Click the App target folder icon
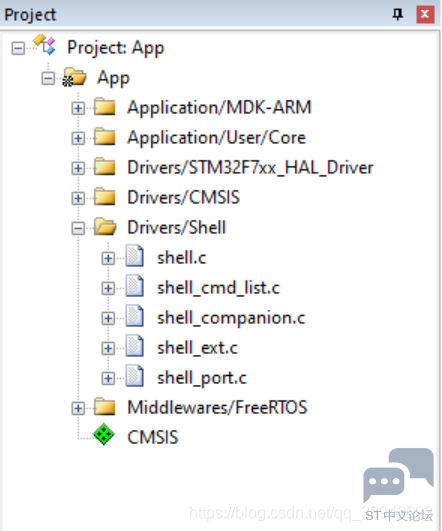The image size is (442, 531). 74,77
